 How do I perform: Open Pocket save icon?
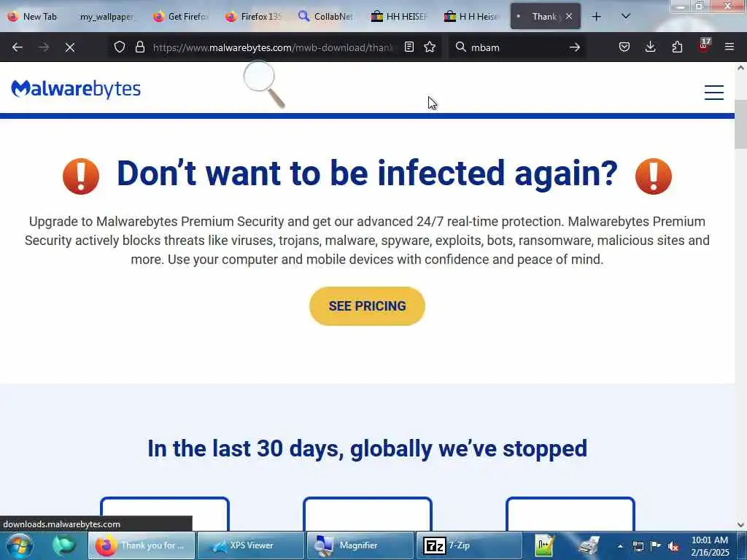pos(624,47)
